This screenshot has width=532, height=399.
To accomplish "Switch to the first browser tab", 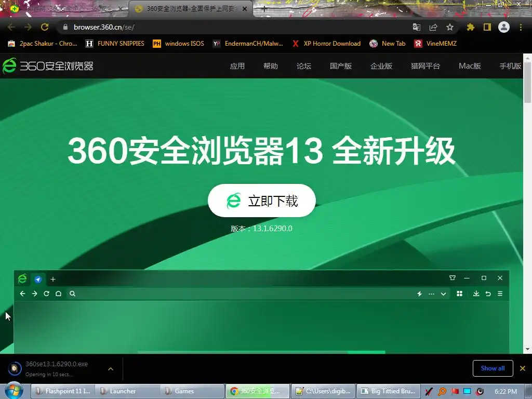I will pos(64,9).
